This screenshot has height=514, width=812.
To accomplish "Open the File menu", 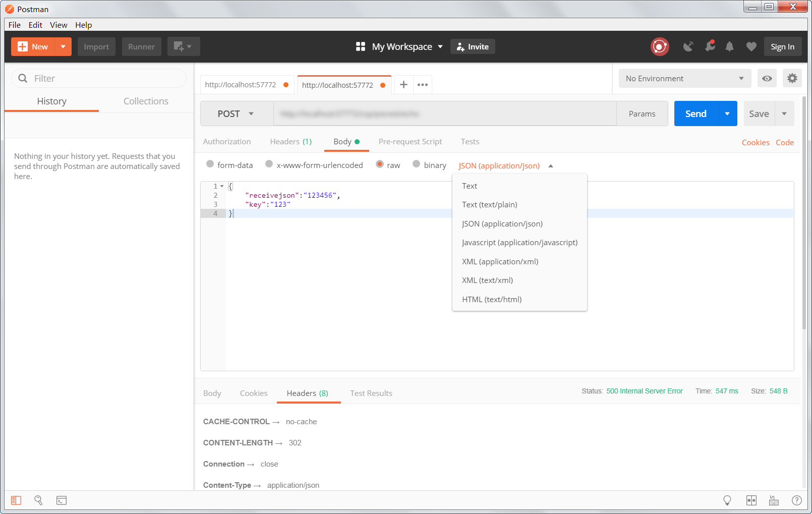I will (x=15, y=25).
